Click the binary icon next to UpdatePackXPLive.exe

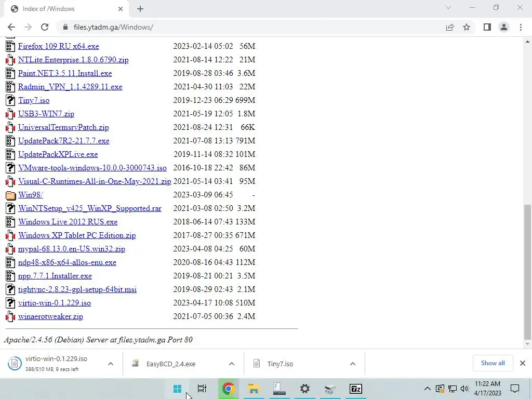(x=10, y=154)
